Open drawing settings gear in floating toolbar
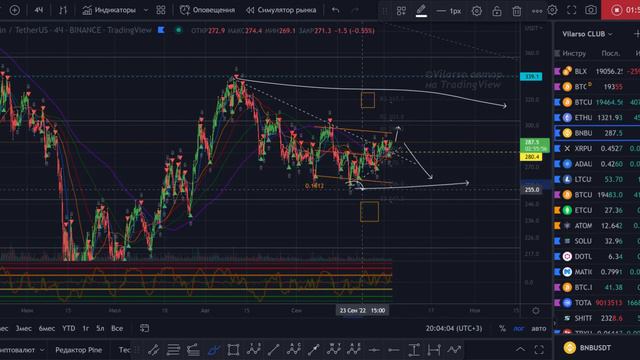This screenshot has width=640, height=360. (476, 11)
